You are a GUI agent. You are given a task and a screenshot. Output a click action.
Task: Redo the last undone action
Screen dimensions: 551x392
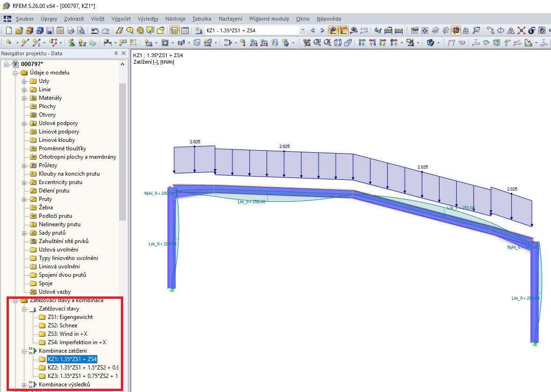pos(105,30)
